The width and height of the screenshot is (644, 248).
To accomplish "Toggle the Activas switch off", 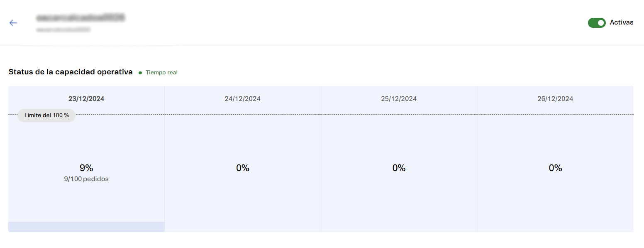I will 597,23.
